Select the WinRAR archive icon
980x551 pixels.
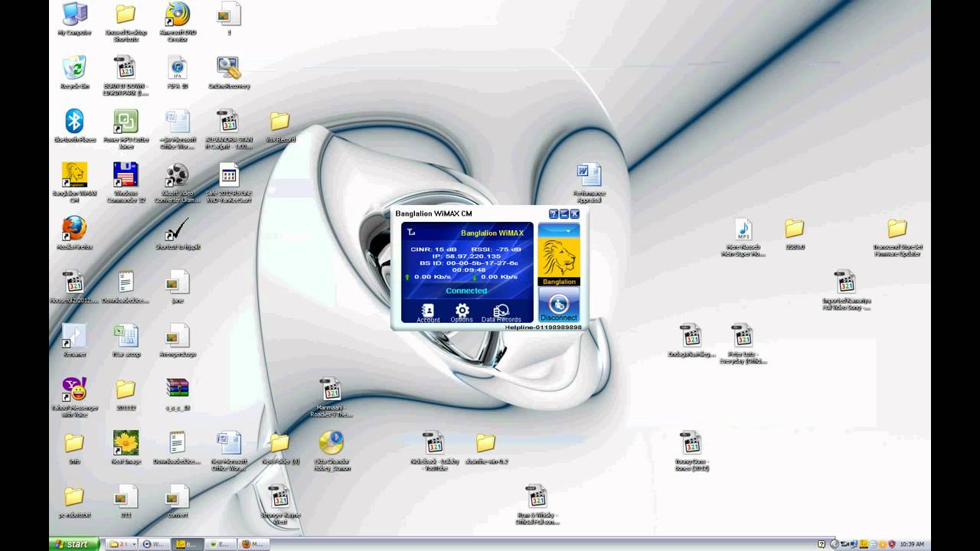(x=178, y=394)
